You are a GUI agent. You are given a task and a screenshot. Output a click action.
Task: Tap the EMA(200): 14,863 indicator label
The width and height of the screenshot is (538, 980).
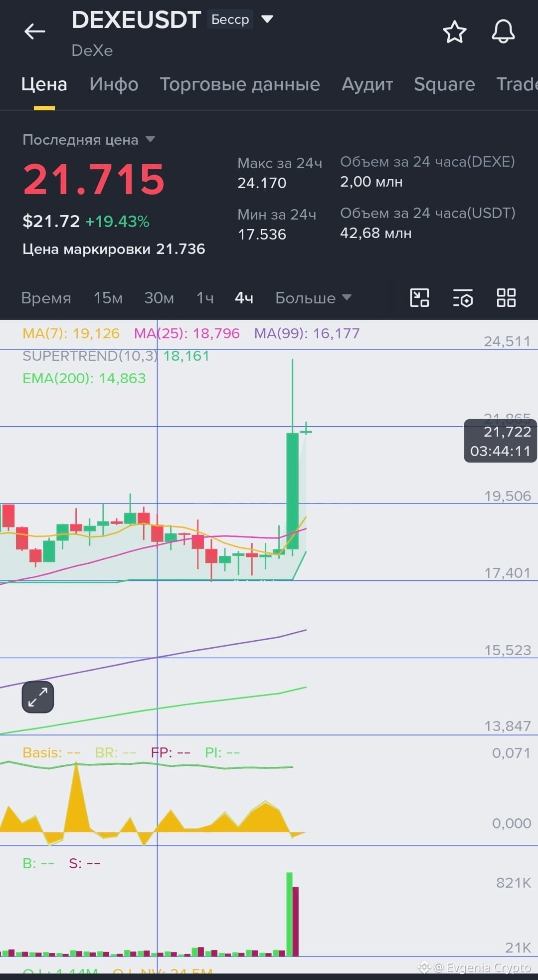pyautogui.click(x=84, y=378)
